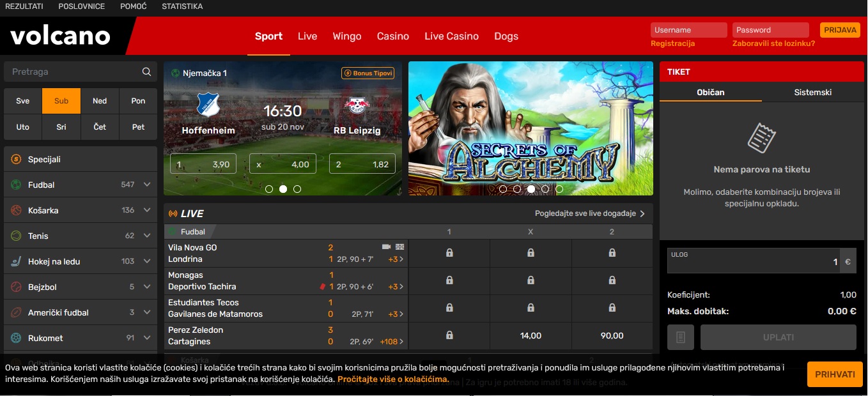This screenshot has height=396, width=868.
Task: Select first dot of Alchemy banner carousel
Action: [503, 189]
